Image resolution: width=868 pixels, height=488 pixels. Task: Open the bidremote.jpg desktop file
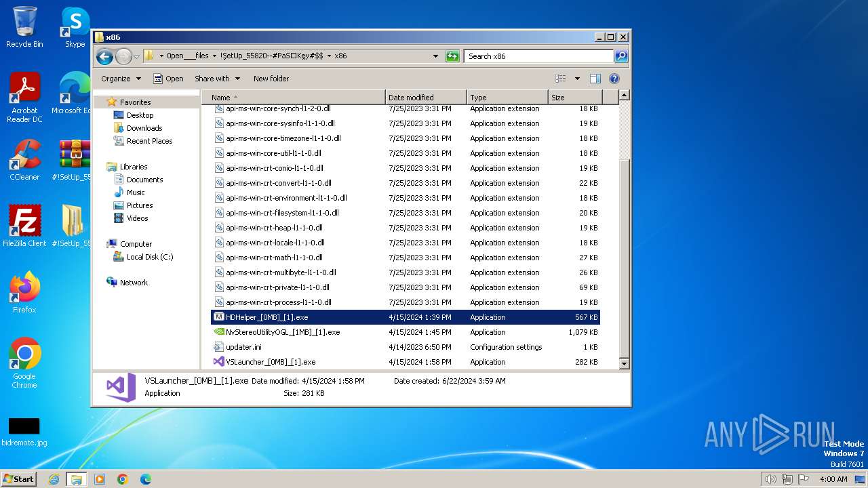24,432
